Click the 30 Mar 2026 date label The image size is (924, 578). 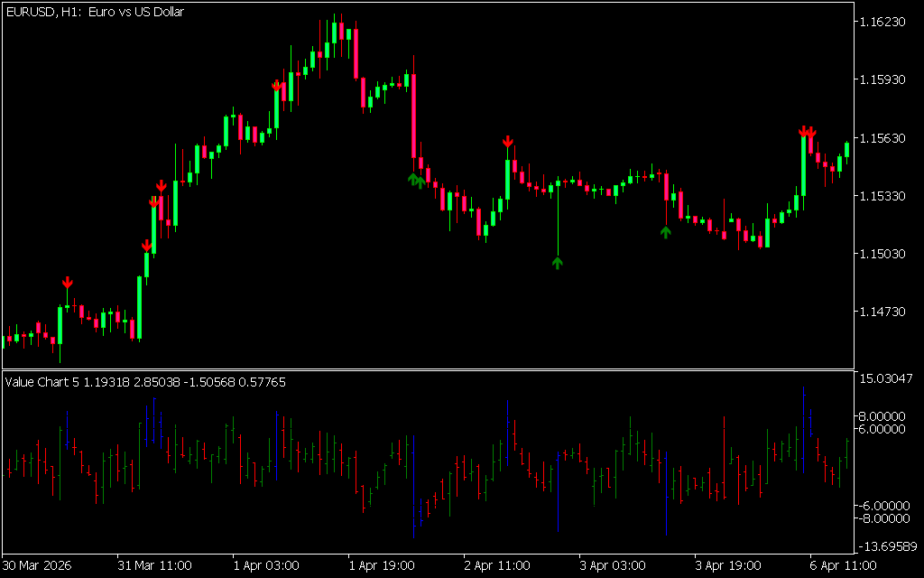click(x=37, y=565)
